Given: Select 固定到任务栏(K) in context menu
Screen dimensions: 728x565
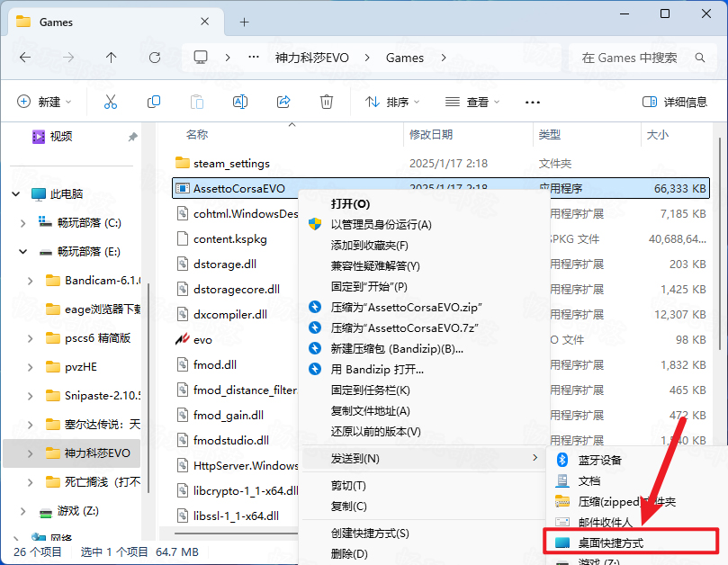Looking at the screenshot, I should (x=370, y=390).
